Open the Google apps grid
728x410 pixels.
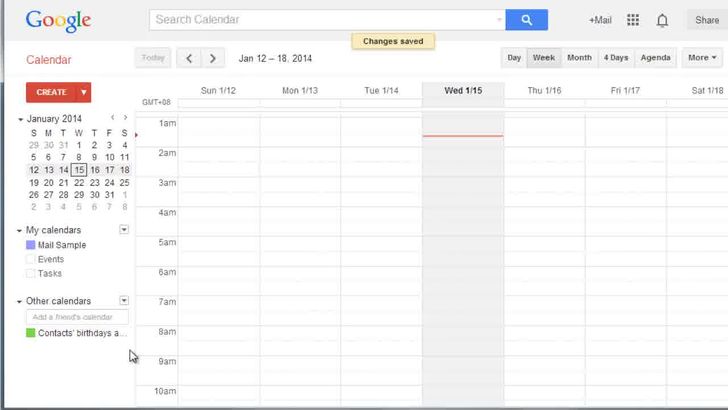point(633,20)
